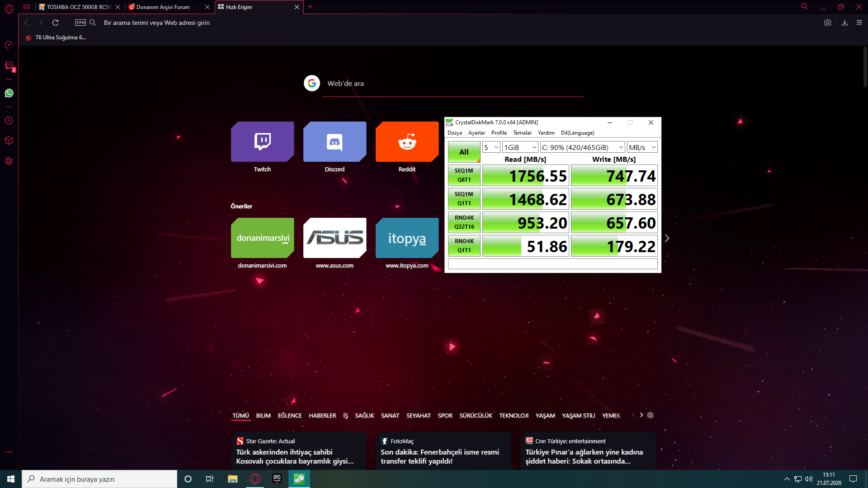
Task: Open the Reddit speed dial tile
Action: [407, 142]
